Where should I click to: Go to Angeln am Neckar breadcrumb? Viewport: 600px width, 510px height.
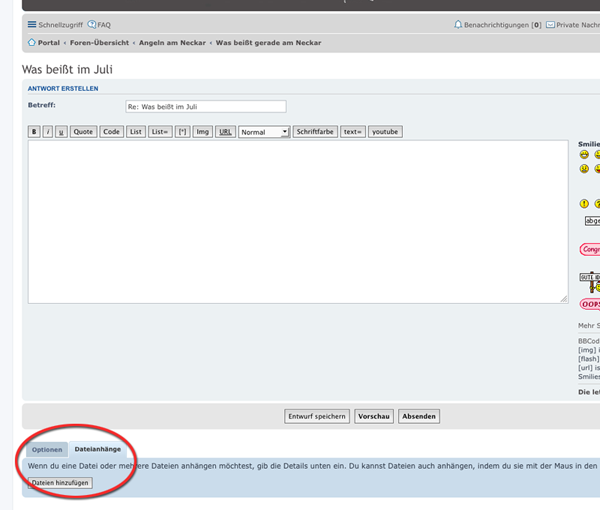pyautogui.click(x=172, y=42)
